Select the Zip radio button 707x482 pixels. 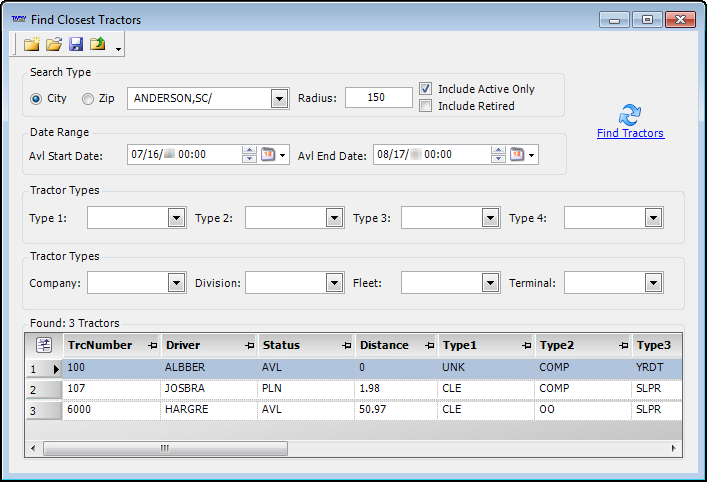(x=88, y=99)
